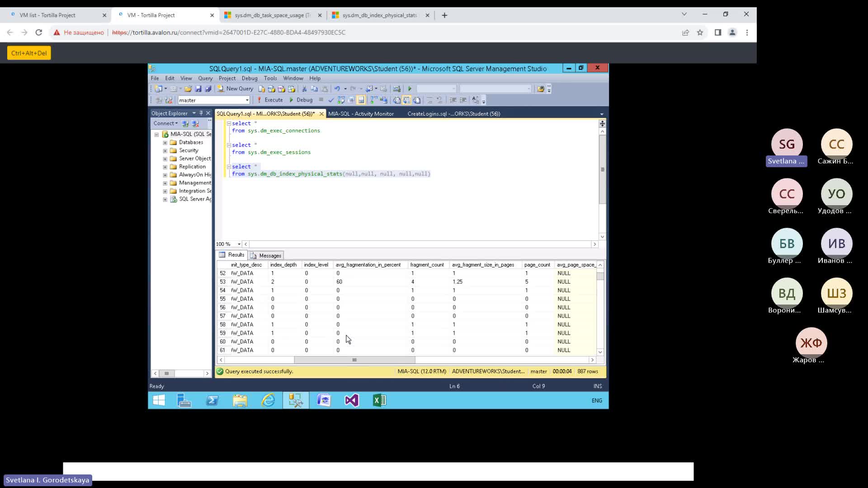
Task: Click cell value 1.25 in row 53
Action: [458, 282]
